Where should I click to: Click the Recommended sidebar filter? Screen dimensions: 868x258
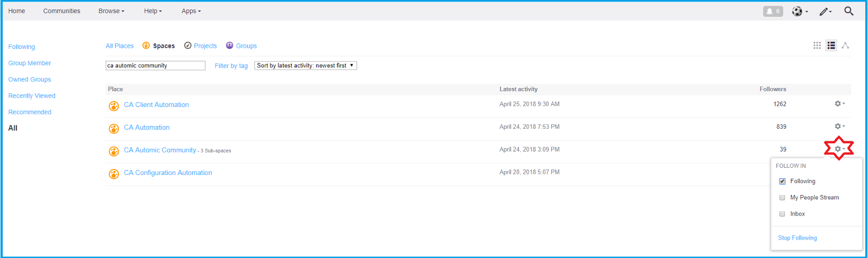pyautogui.click(x=30, y=112)
